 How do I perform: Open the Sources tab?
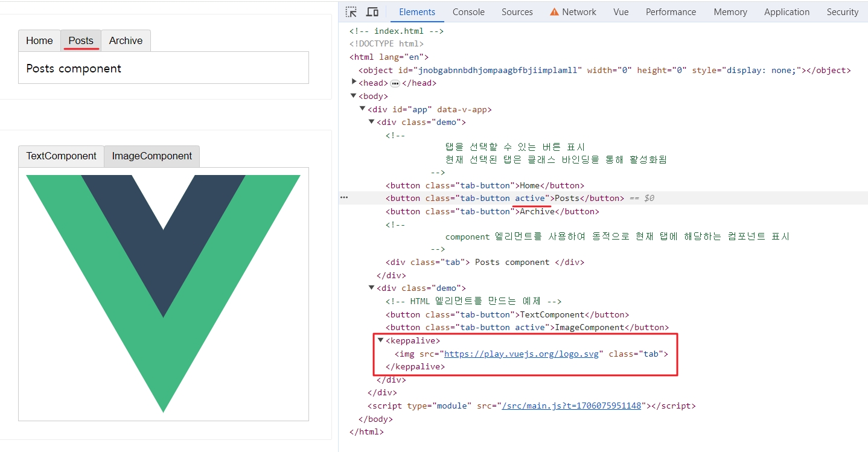point(517,11)
